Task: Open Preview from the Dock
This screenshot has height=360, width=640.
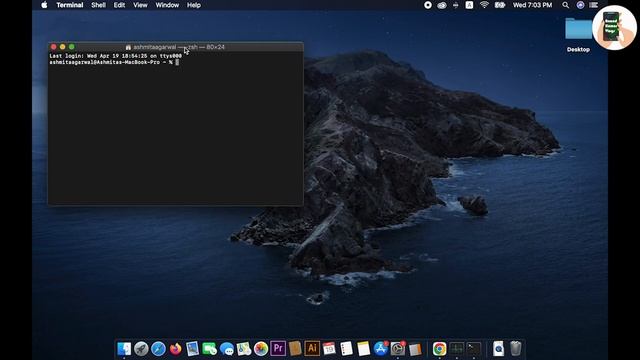Action: pos(192,349)
